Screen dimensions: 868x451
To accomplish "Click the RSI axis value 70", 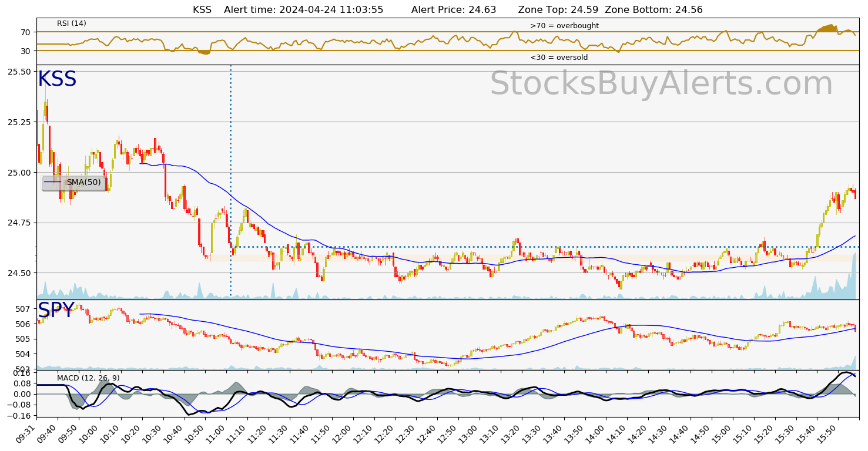I will 26,32.
